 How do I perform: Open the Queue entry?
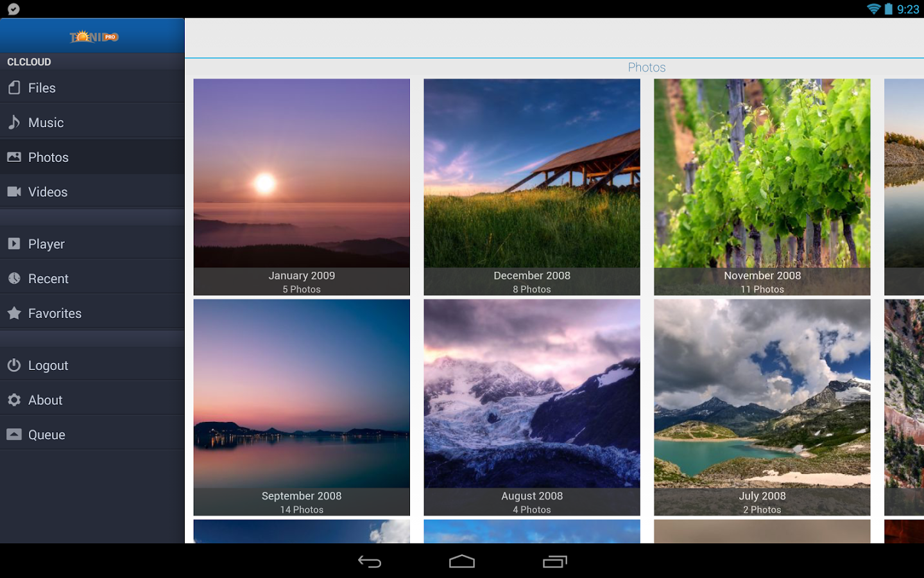pos(92,435)
